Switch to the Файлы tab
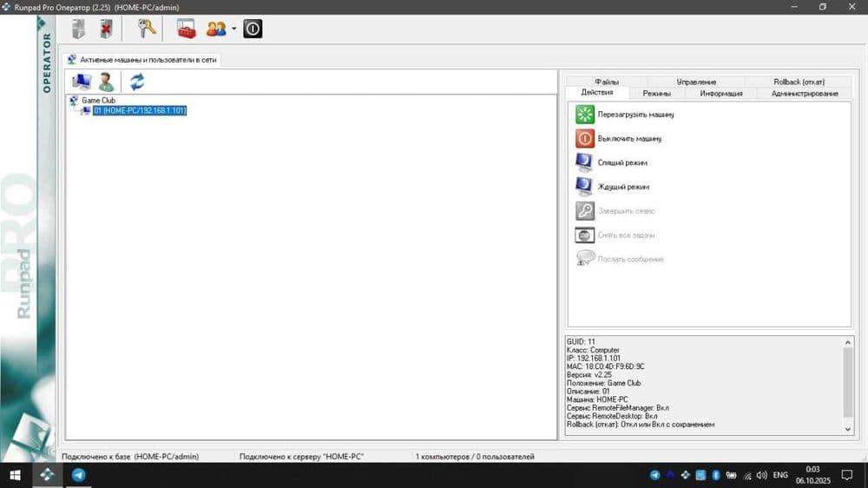This screenshot has height=488, width=868. (x=607, y=82)
